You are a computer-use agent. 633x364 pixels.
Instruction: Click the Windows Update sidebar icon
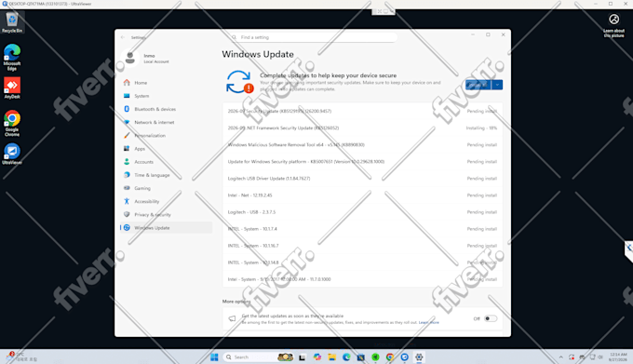tap(127, 227)
